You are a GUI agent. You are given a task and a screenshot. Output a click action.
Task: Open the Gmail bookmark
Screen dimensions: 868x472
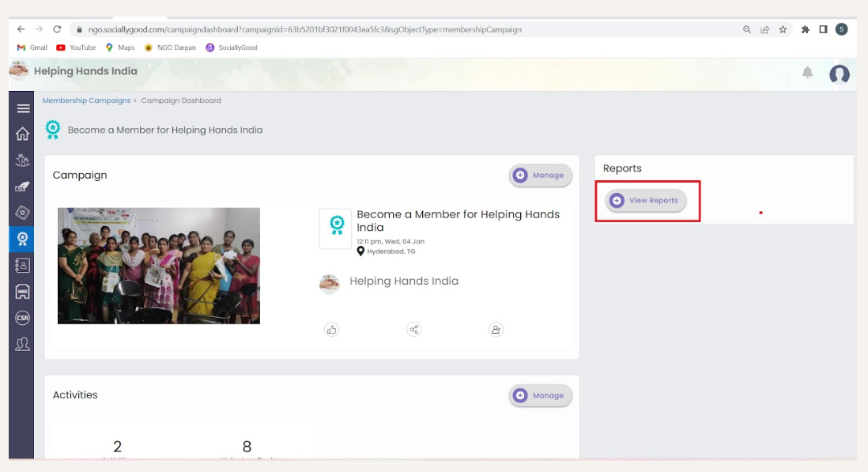(32, 47)
